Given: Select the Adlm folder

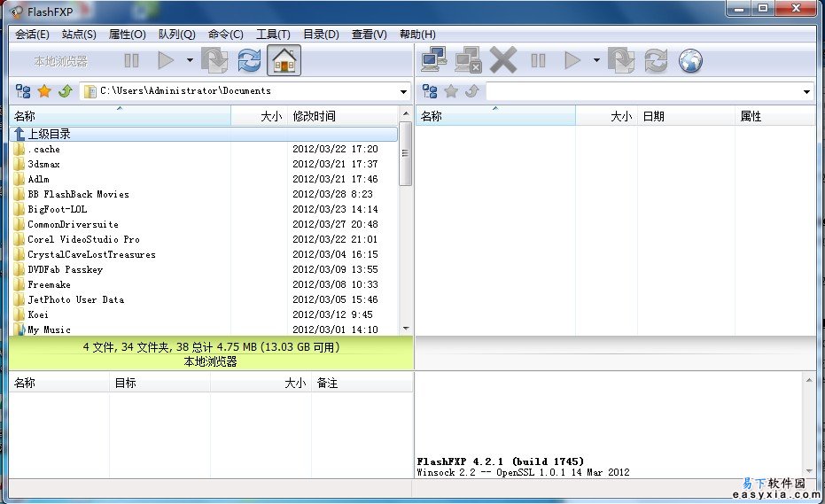Looking at the screenshot, I should click(204, 179).
